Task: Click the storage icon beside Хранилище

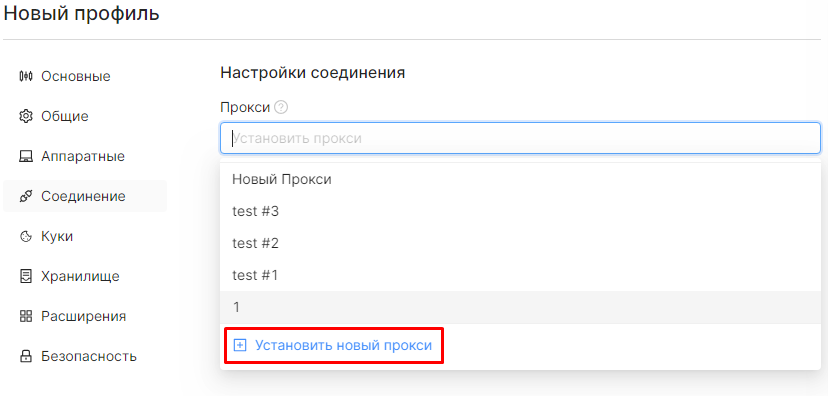Action: tap(26, 276)
